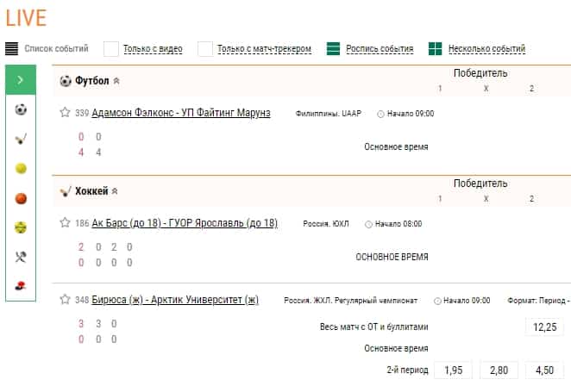Collapse the Хоккей section
This screenshot has width=571, height=392.
point(116,191)
